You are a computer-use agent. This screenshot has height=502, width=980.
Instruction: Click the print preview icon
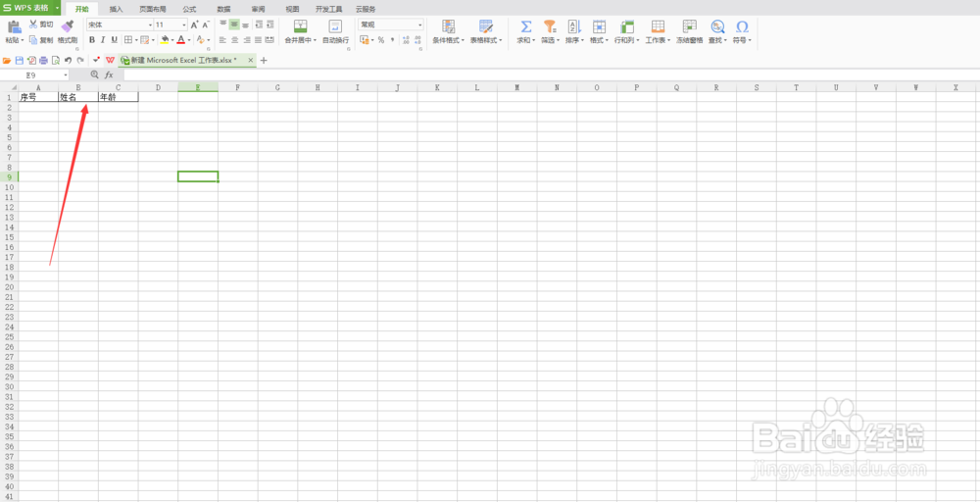point(56,61)
